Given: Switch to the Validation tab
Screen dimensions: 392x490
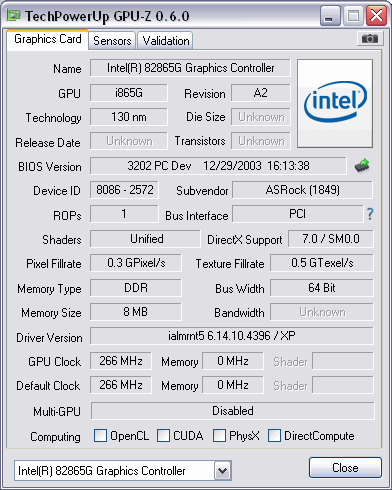Looking at the screenshot, I should pyautogui.click(x=166, y=41).
